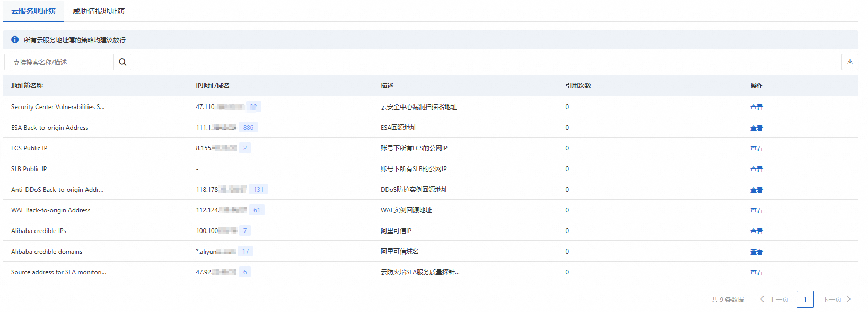Click 查看 for WAF Back-to-origin Address
Viewport: 868px width, 312px height.
tap(756, 210)
